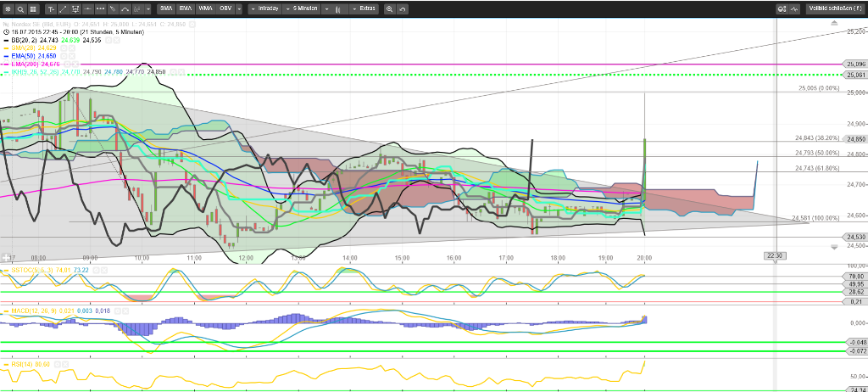This screenshot has width=868, height=392.
Task: Select the arc curve drawing tool
Action: click(125, 8)
